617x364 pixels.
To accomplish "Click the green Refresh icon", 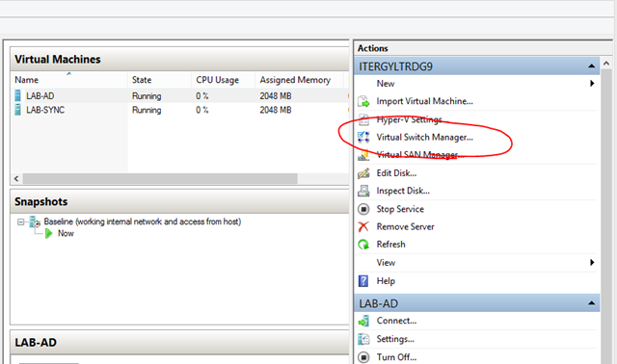I will (363, 245).
